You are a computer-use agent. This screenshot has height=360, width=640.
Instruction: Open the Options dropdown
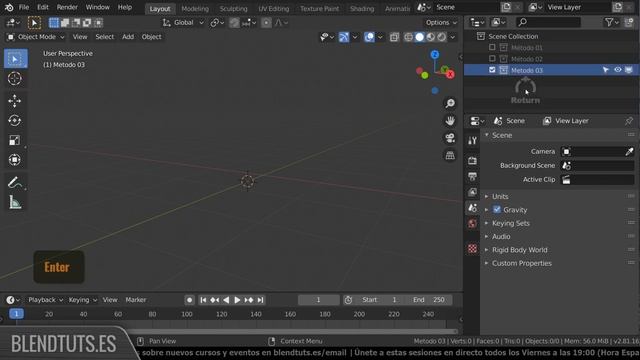click(x=441, y=22)
